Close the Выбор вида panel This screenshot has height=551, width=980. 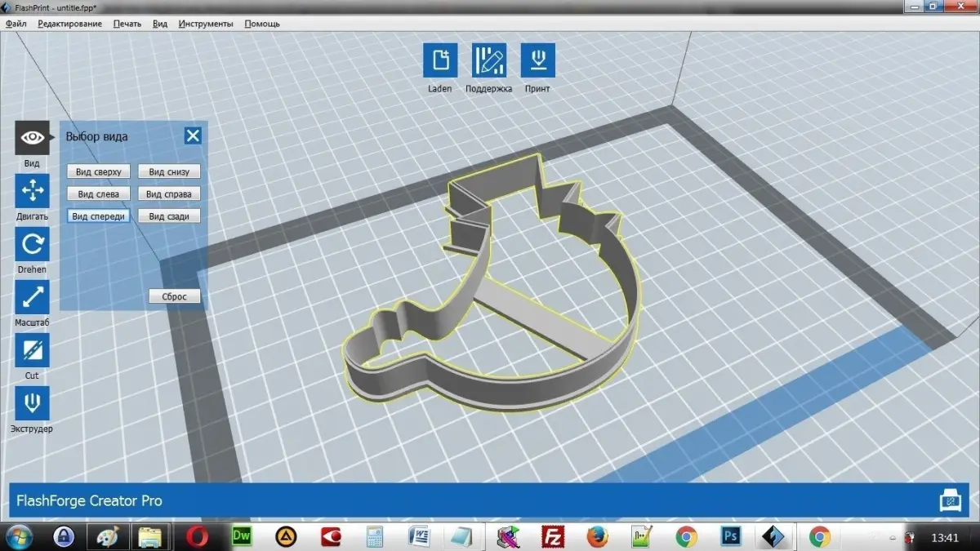click(x=193, y=136)
